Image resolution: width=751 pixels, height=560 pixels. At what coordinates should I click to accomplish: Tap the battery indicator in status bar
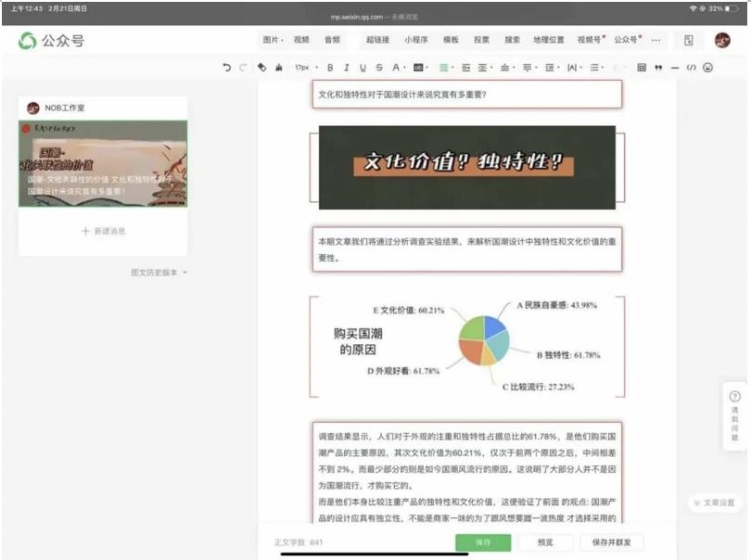click(732, 8)
